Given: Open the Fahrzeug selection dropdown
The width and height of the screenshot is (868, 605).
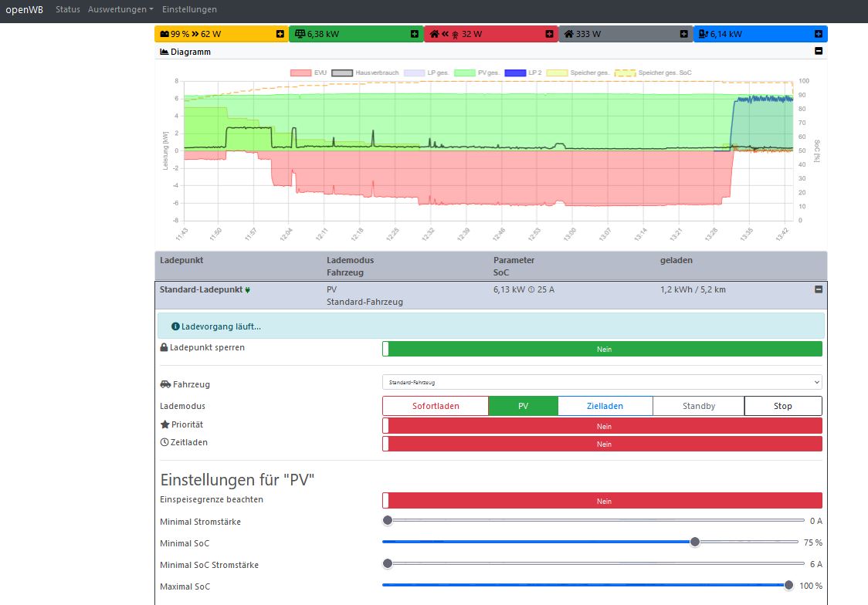Looking at the screenshot, I should pos(602,382).
